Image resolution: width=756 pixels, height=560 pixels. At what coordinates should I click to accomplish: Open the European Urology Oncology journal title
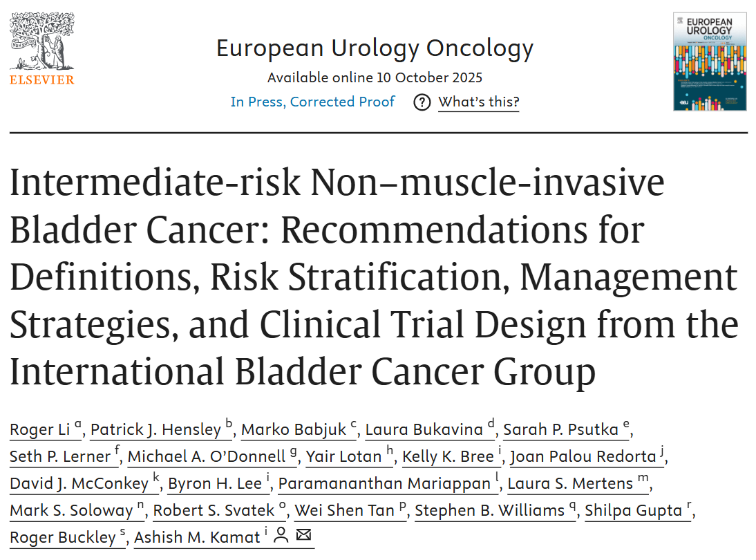375,48
